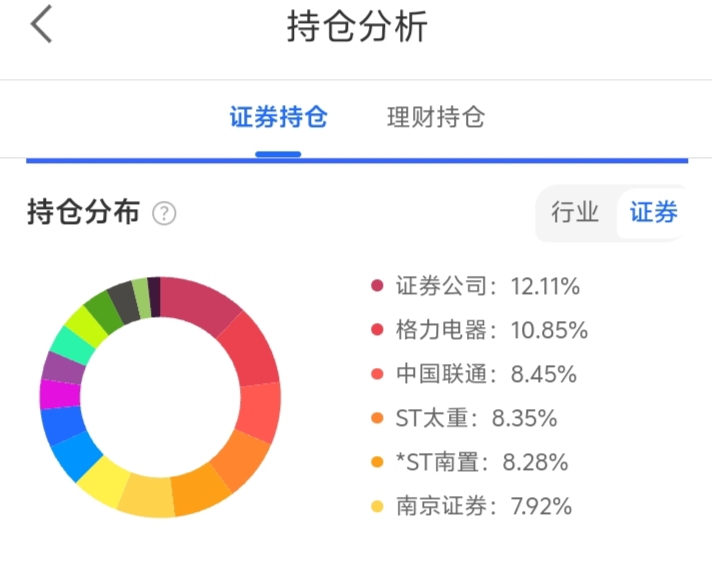Click the 中国联通 legend color dot

tap(377, 374)
